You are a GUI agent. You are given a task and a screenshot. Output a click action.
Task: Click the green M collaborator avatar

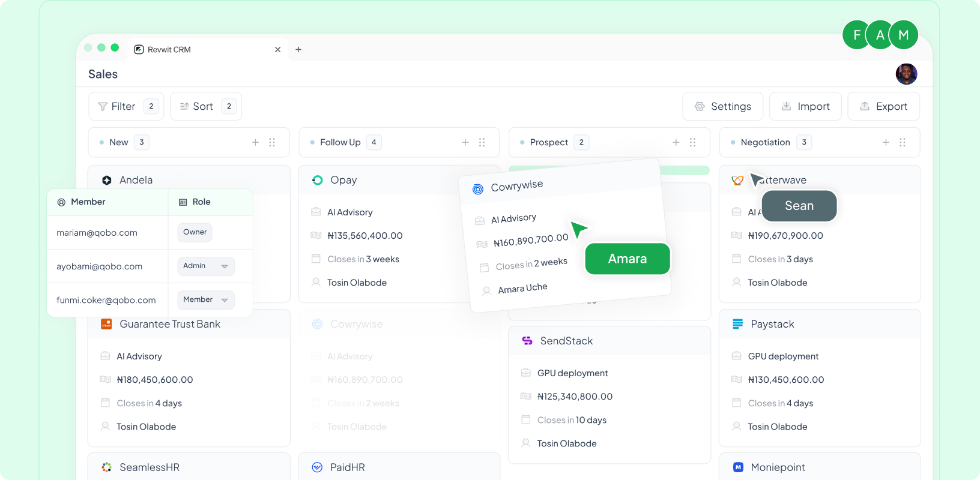click(x=903, y=35)
